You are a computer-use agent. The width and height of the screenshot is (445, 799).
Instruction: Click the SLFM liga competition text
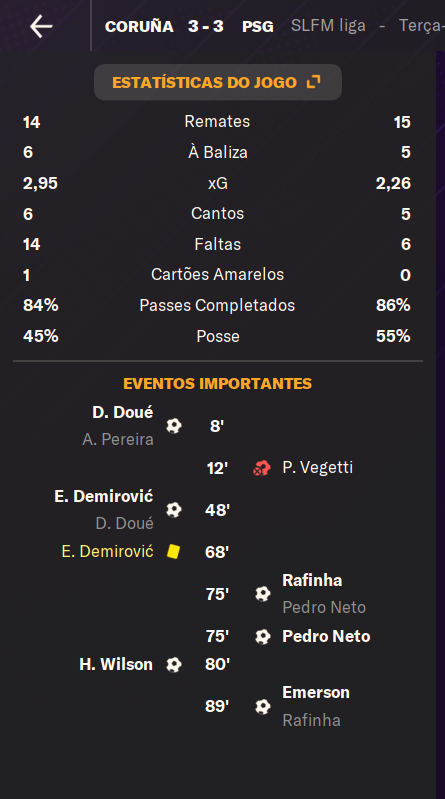click(328, 25)
